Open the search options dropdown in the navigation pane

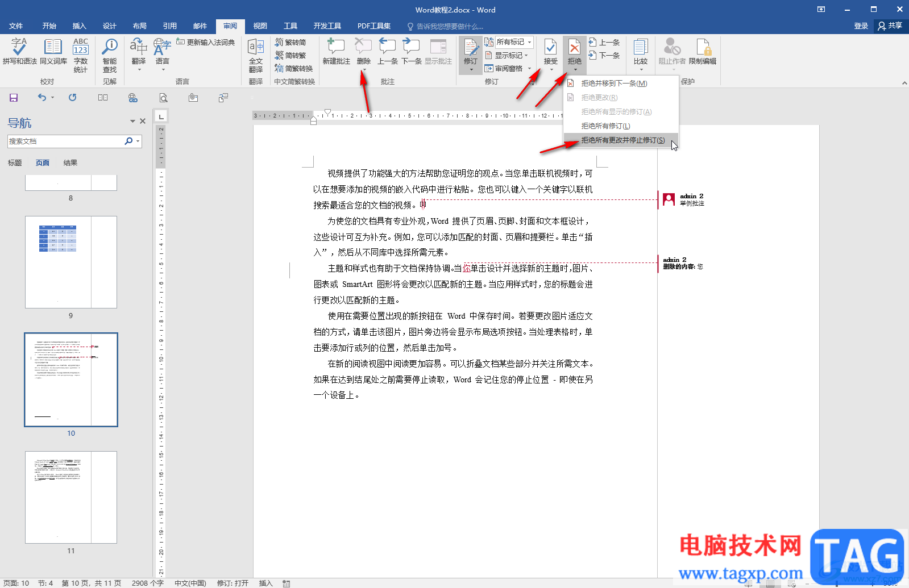138,141
